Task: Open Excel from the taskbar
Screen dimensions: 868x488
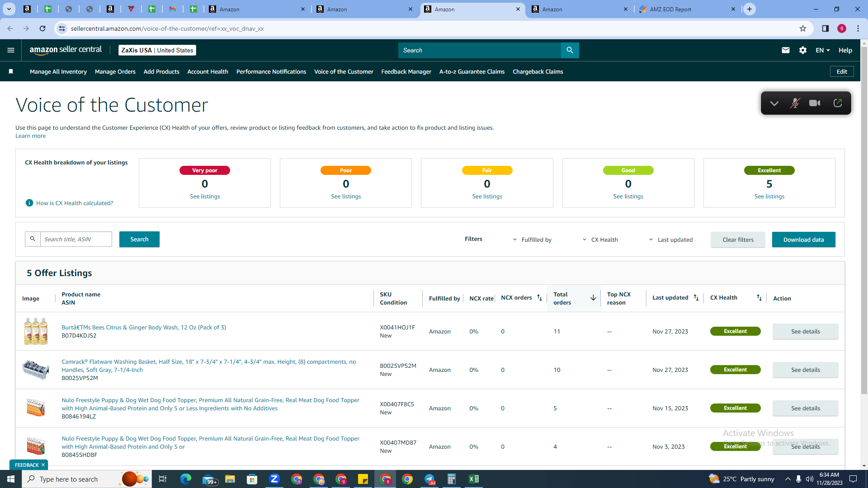Action: click(473, 479)
